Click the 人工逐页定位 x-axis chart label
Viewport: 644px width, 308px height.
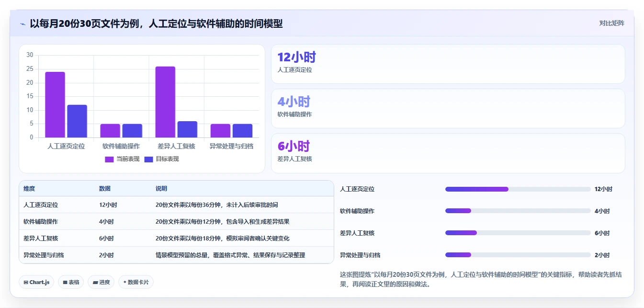click(x=66, y=146)
